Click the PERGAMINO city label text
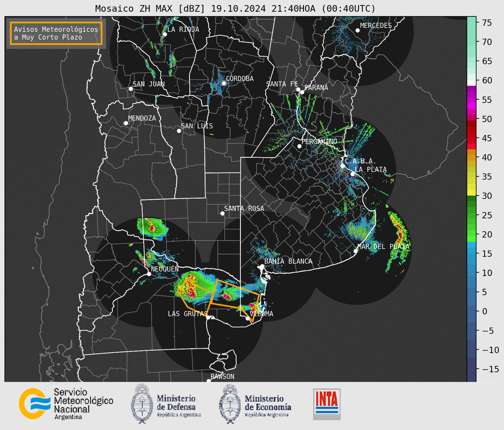 coord(319,141)
